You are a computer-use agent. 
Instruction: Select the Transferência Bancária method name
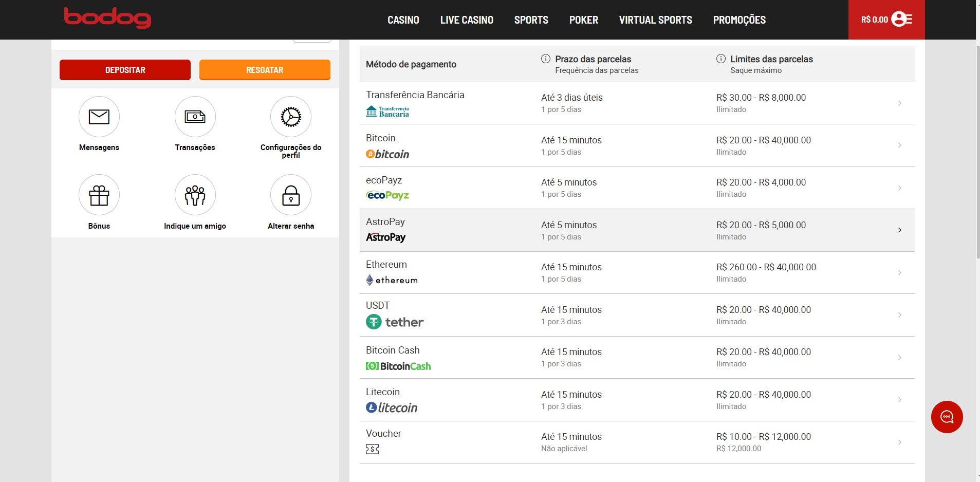point(415,95)
